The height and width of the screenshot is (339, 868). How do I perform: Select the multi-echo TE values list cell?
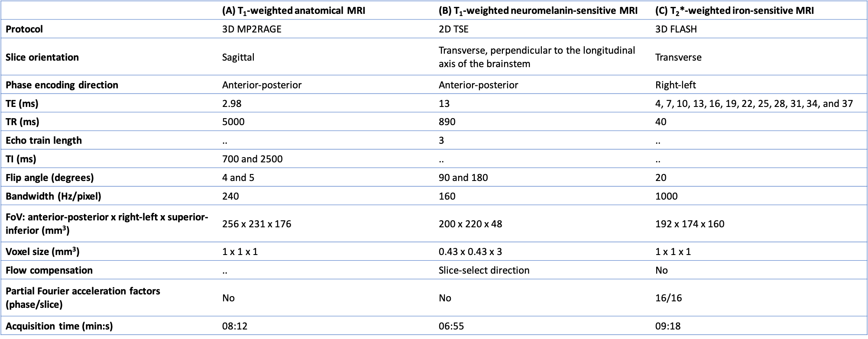tap(754, 103)
